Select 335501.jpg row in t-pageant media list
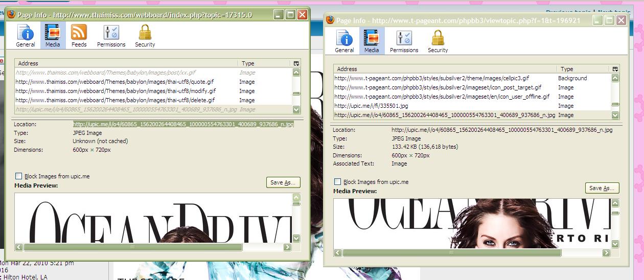Viewport: 644px width, 280px height. tap(472, 106)
